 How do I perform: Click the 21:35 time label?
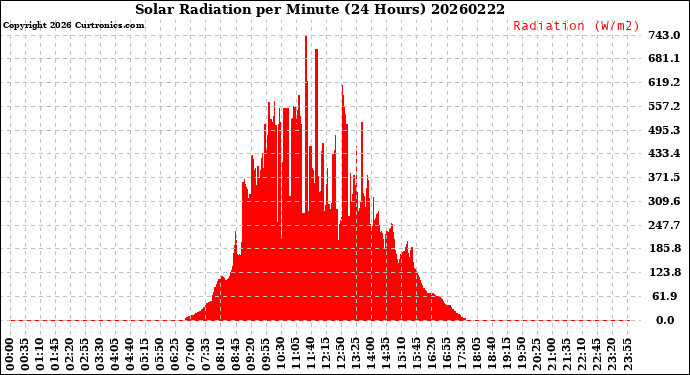[x=567, y=355]
